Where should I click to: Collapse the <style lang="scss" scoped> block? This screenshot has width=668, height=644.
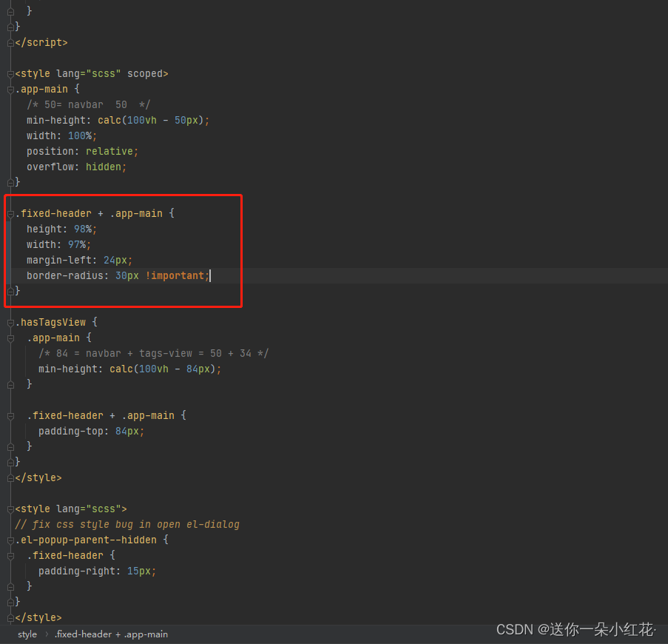10,74
